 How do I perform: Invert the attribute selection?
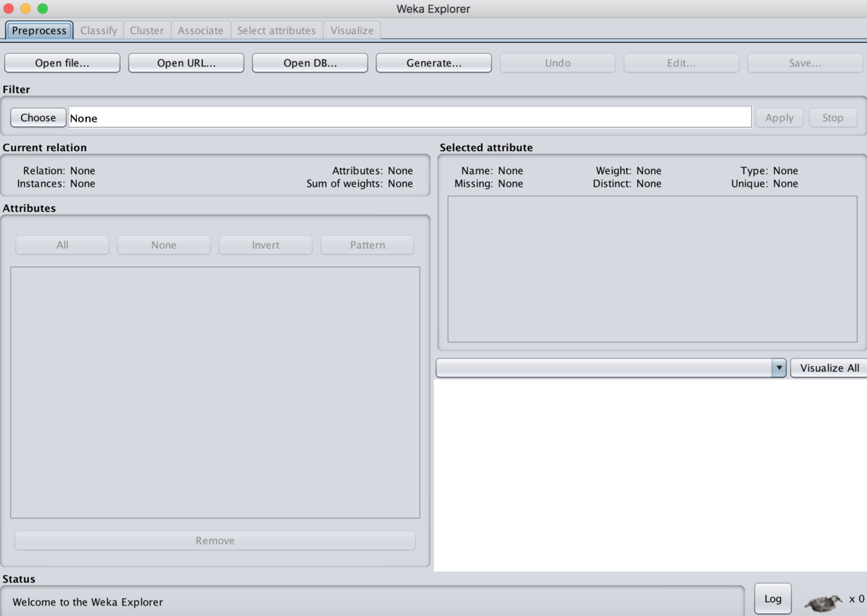coord(266,245)
